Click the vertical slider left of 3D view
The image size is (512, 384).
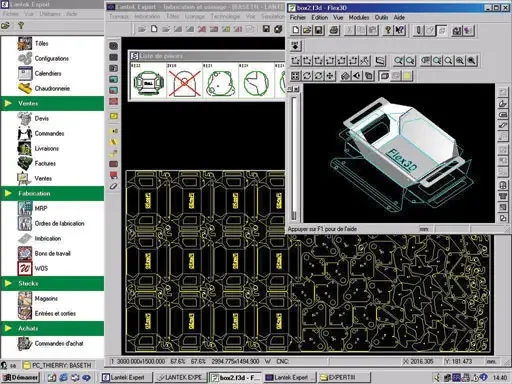pyautogui.click(x=294, y=158)
